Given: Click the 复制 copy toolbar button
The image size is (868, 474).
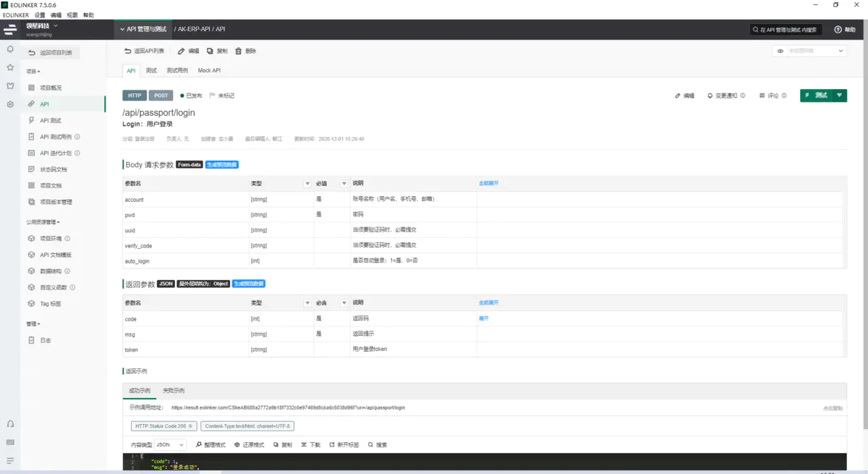Looking at the screenshot, I should [217, 51].
